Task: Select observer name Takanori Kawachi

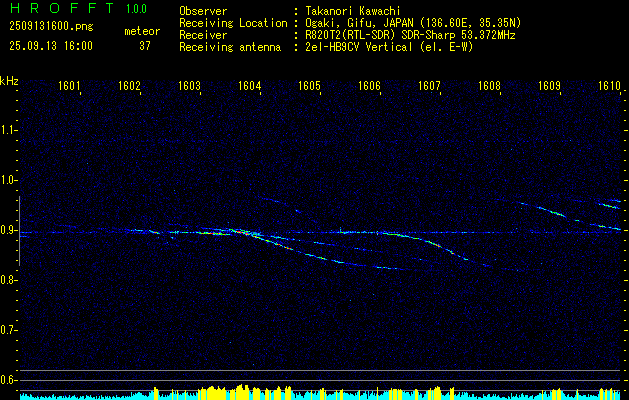Action: point(351,11)
